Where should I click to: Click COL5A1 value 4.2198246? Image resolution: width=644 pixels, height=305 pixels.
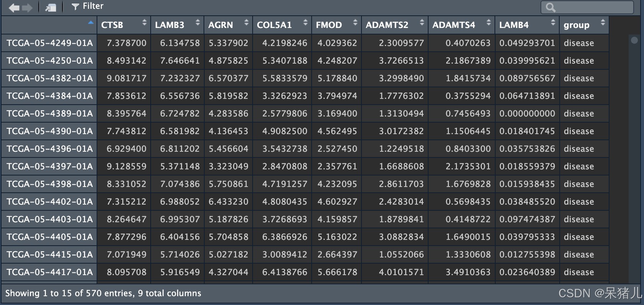(x=285, y=43)
